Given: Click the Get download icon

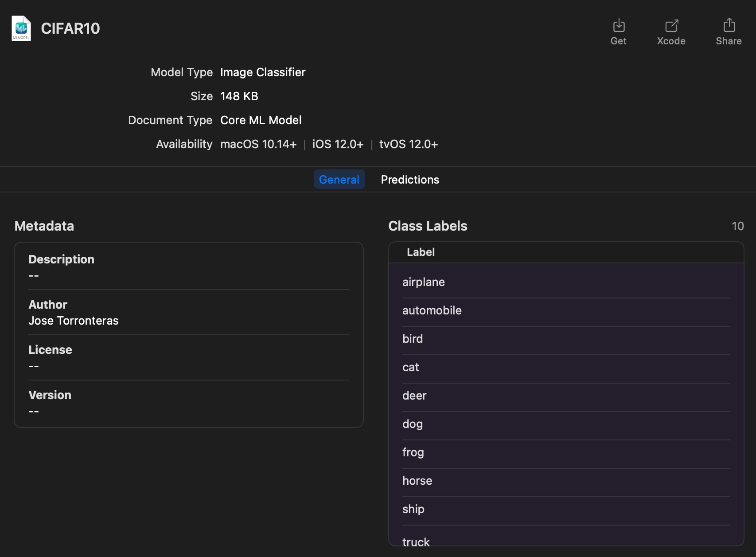Looking at the screenshot, I should [x=619, y=26].
